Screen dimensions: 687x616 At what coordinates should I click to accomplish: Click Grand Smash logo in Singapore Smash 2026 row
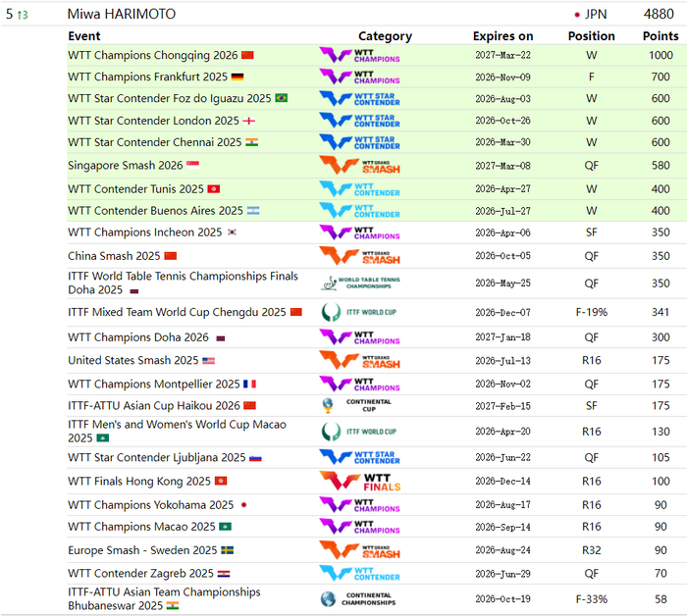(x=359, y=166)
